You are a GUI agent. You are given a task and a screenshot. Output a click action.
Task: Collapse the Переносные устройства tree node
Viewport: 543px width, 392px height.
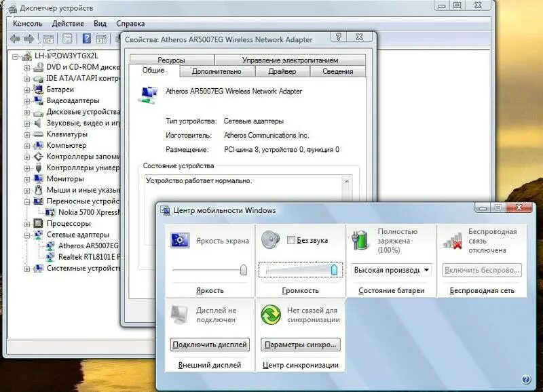(26, 201)
